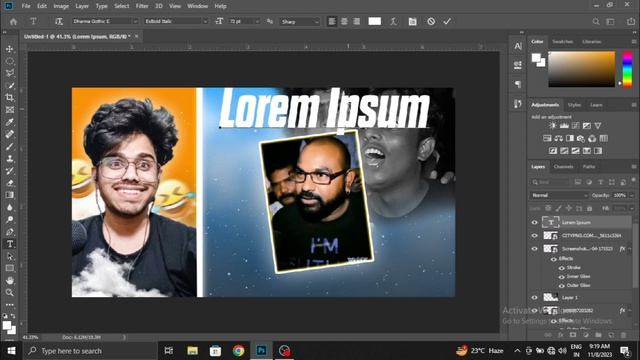Select the Brush tool
Screen dimensions: 640x360
pos(10,146)
